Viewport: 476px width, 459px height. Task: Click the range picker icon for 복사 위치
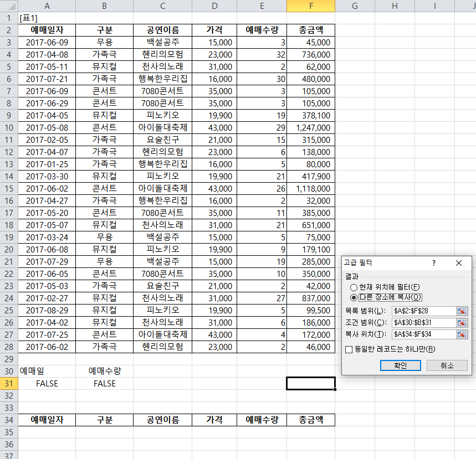click(x=462, y=334)
